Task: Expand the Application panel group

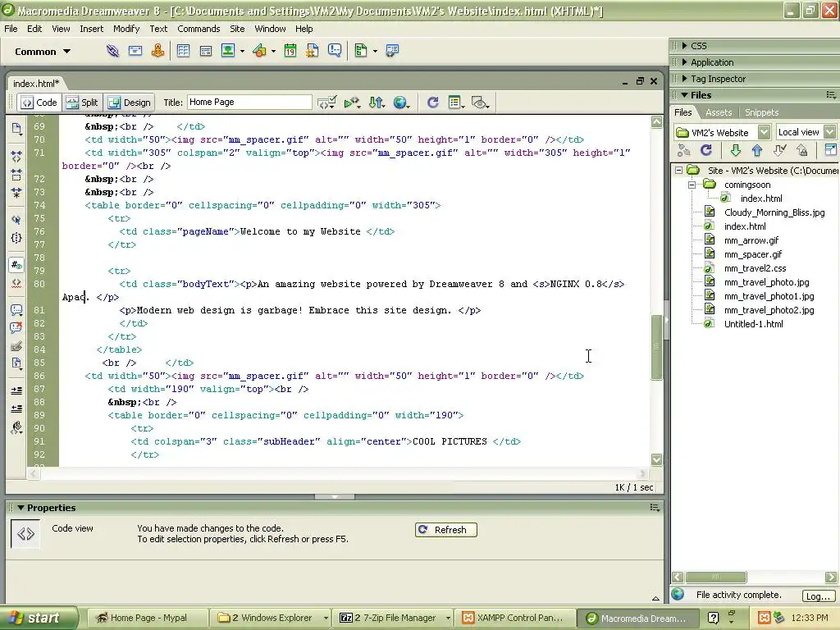Action: pos(685,62)
